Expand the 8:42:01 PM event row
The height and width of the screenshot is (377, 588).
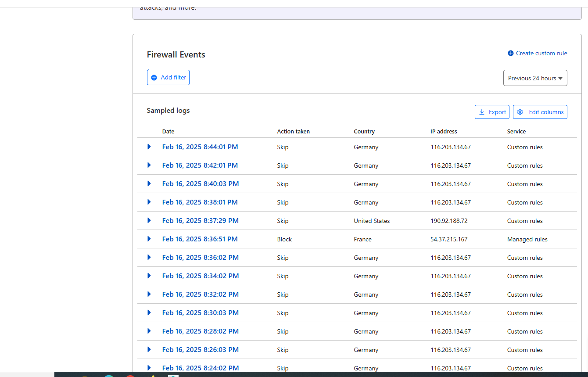click(149, 165)
